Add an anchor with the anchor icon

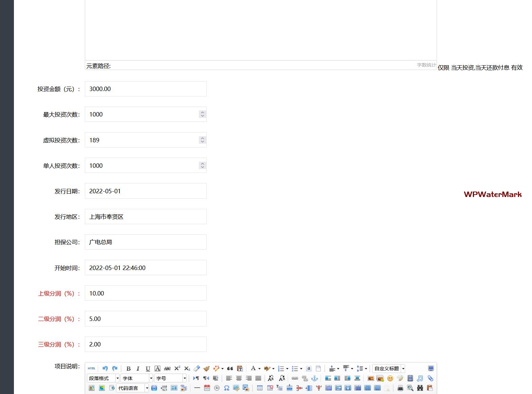(315, 378)
